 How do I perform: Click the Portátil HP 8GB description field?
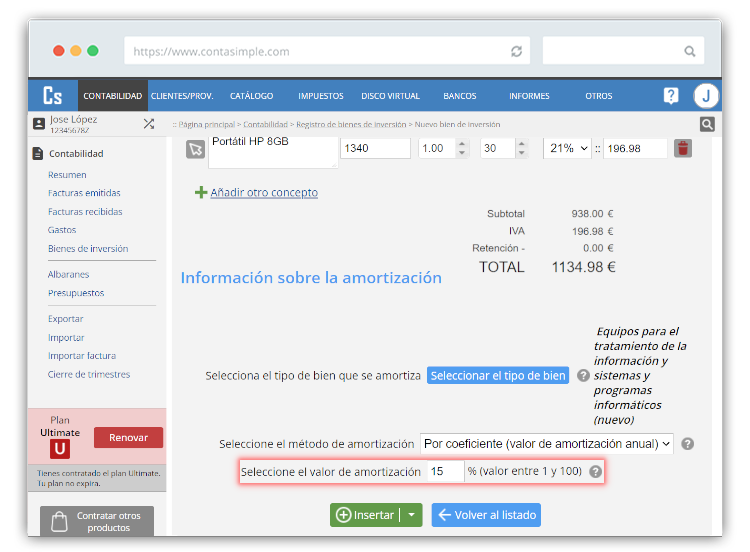pyautogui.click(x=273, y=151)
